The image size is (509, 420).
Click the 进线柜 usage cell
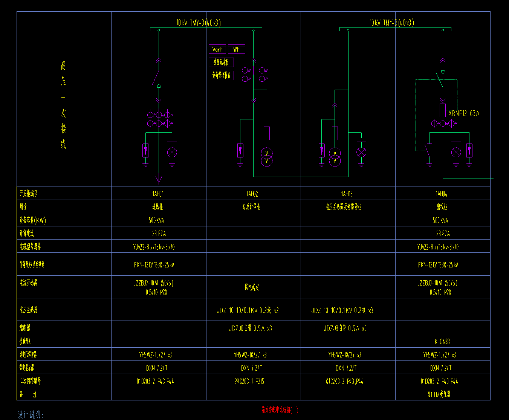[157, 207]
